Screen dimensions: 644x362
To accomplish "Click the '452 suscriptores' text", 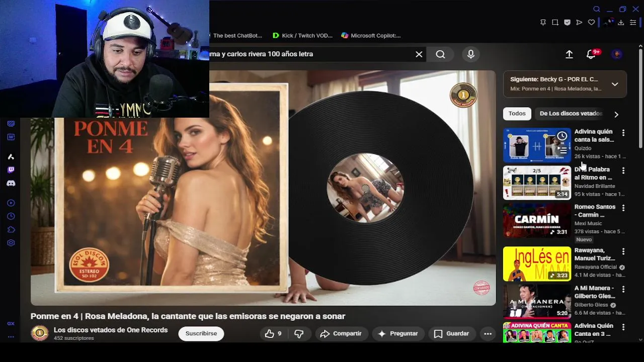I will click(x=74, y=338).
